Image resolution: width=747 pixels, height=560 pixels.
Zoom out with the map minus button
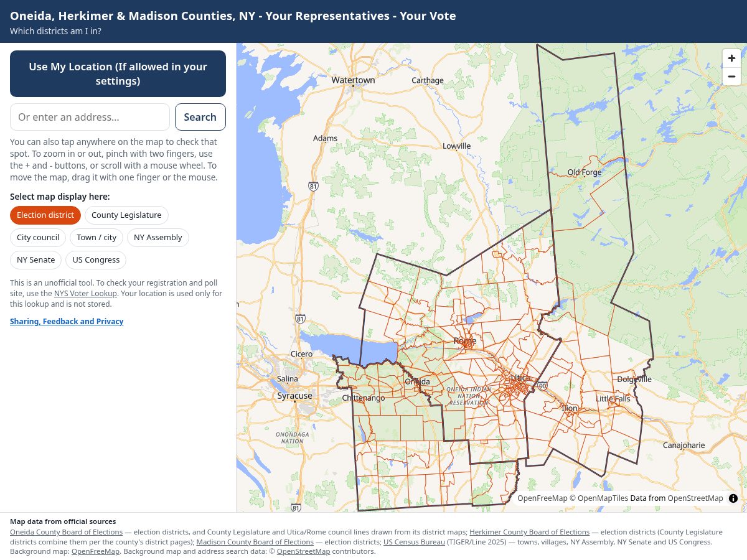(x=731, y=76)
